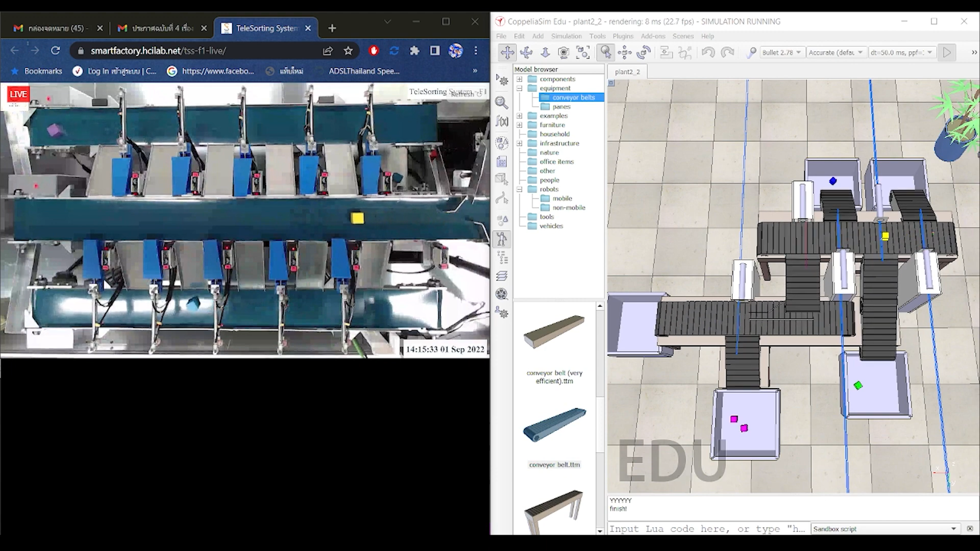The image size is (980, 551).
Task: Select the camera pan tool
Action: click(x=507, y=52)
